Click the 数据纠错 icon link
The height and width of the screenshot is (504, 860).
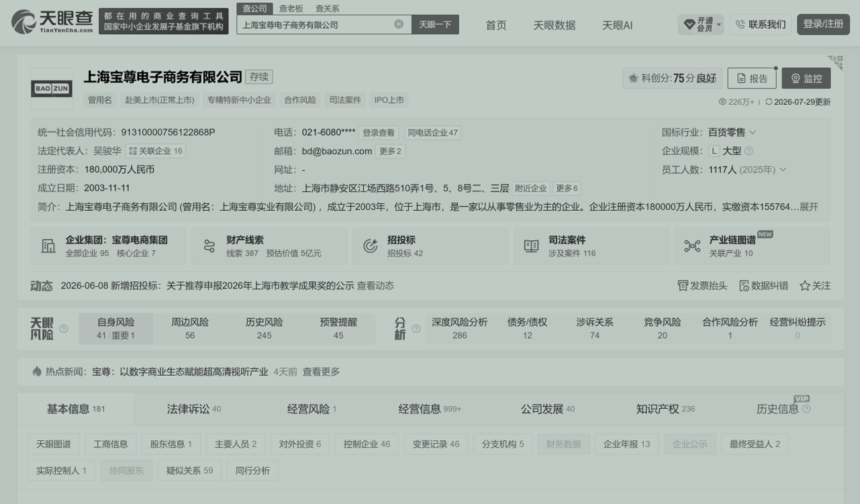point(763,286)
